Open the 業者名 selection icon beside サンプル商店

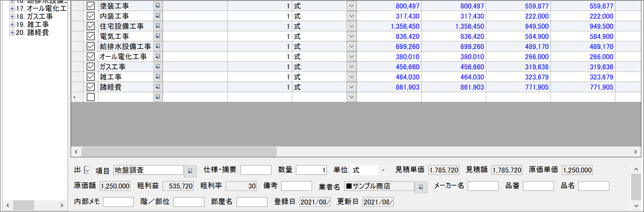(x=421, y=186)
